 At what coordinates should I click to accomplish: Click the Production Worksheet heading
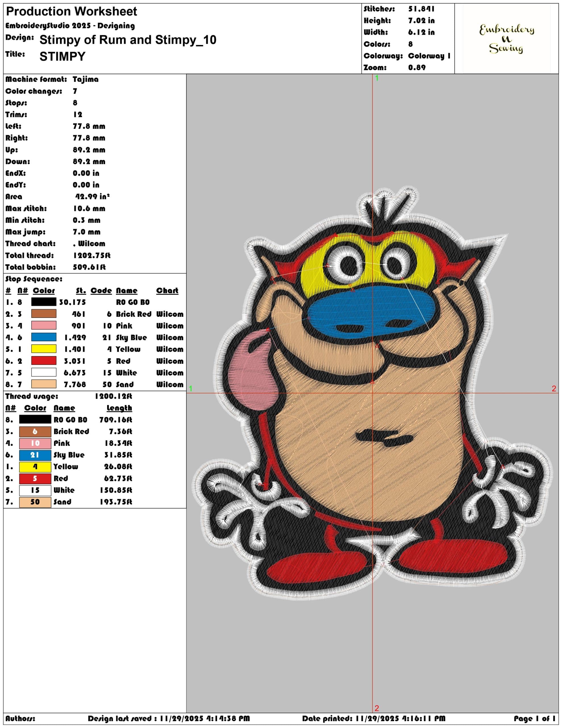click(71, 12)
